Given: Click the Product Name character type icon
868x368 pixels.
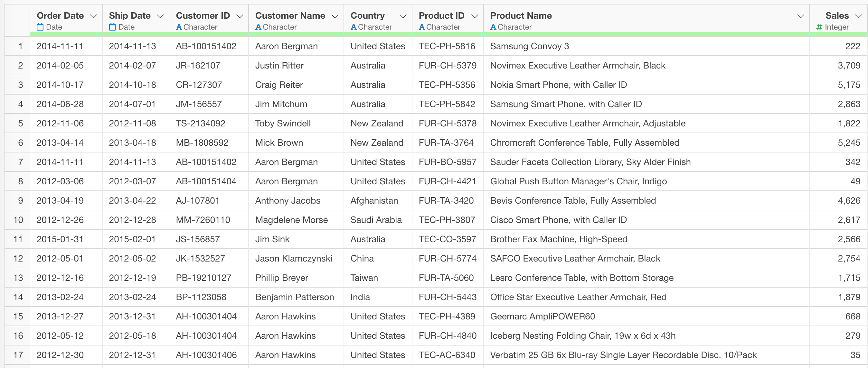Looking at the screenshot, I should pyautogui.click(x=493, y=27).
